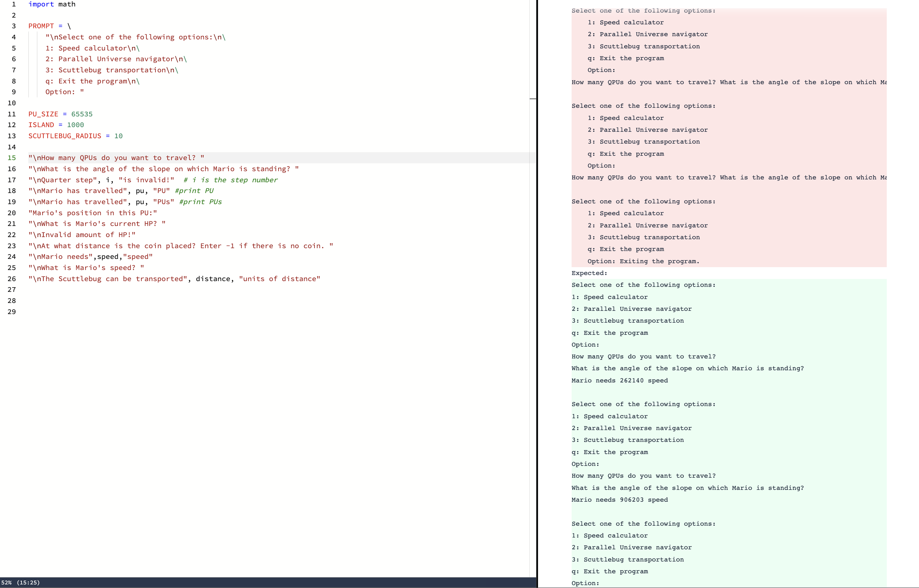Image resolution: width=919 pixels, height=588 pixels.
Task: Click 'Mario needs 262140 speed' in output
Action: pyautogui.click(x=619, y=380)
